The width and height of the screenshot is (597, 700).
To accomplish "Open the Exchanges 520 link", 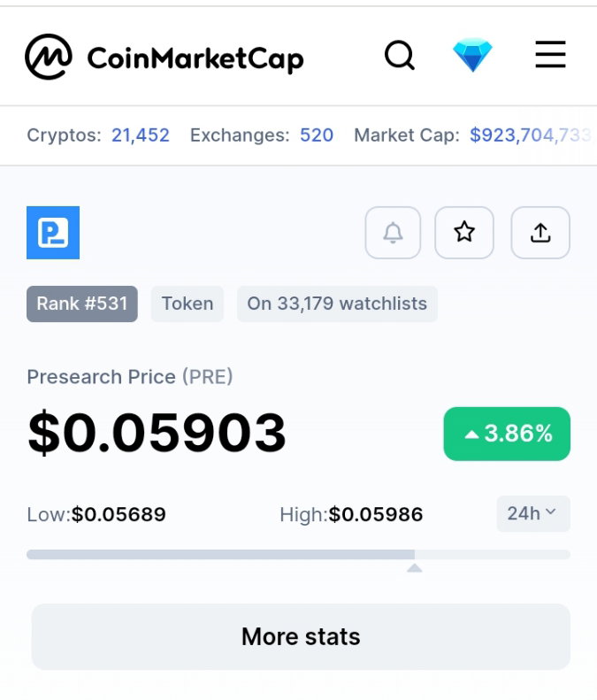I will tap(317, 135).
